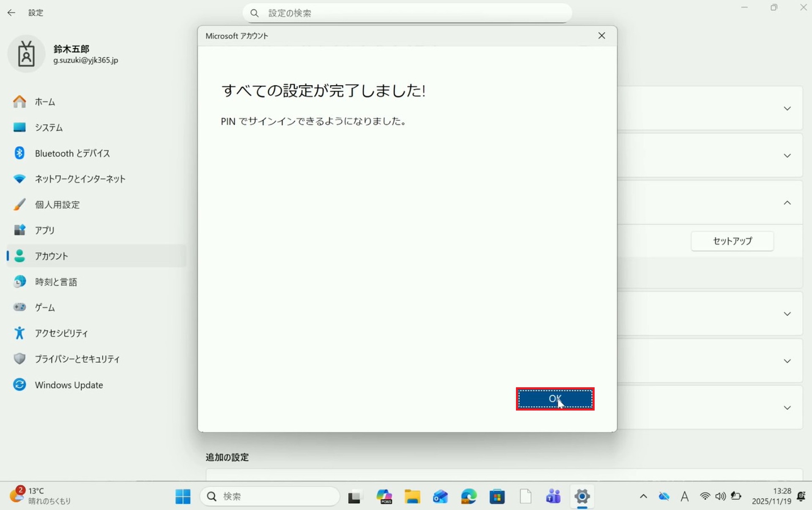
Task: Collapse the expanded sign-in option chevron
Action: pyautogui.click(x=787, y=203)
